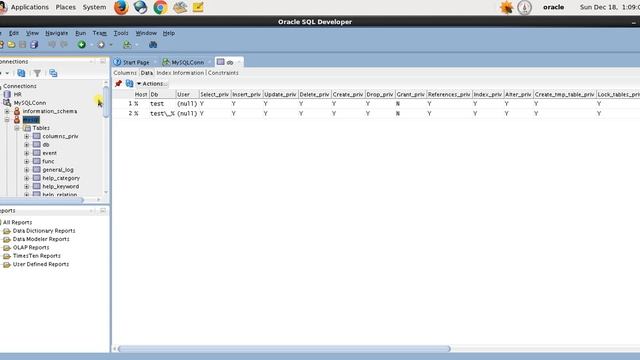This screenshot has height=360, width=640.
Task: Open the green forward button's dropdown arrow
Action: point(91,45)
